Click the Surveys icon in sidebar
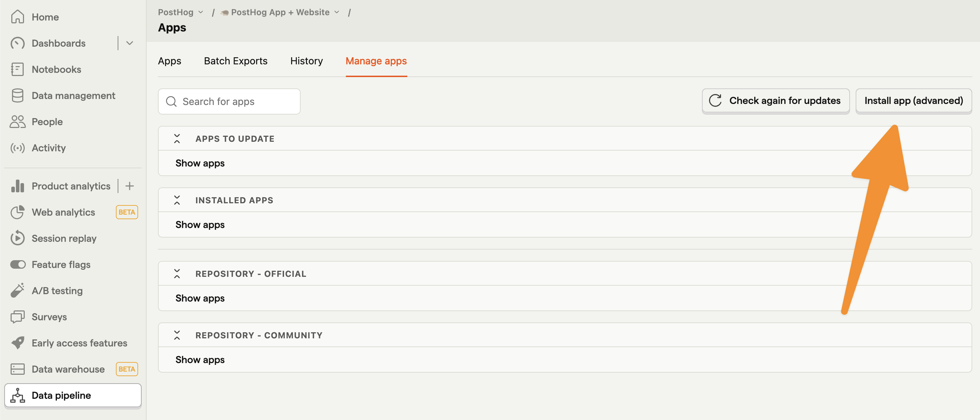The width and height of the screenshot is (980, 420). pyautogui.click(x=18, y=316)
